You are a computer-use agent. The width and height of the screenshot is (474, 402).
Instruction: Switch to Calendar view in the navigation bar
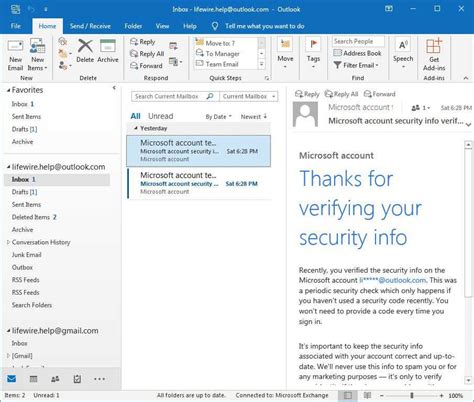(33, 379)
